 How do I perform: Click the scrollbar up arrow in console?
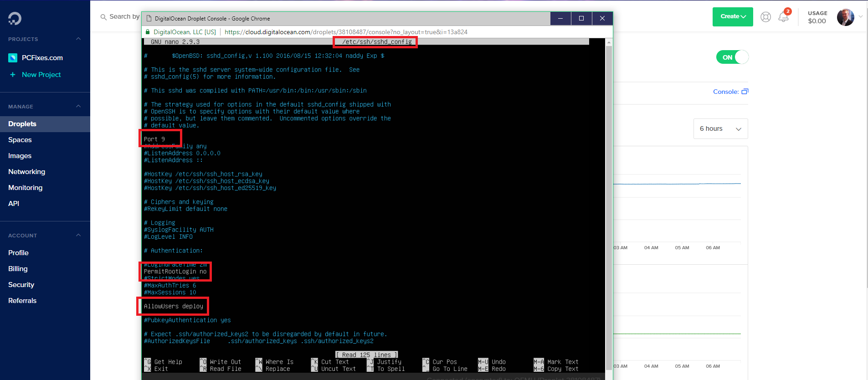tap(609, 42)
